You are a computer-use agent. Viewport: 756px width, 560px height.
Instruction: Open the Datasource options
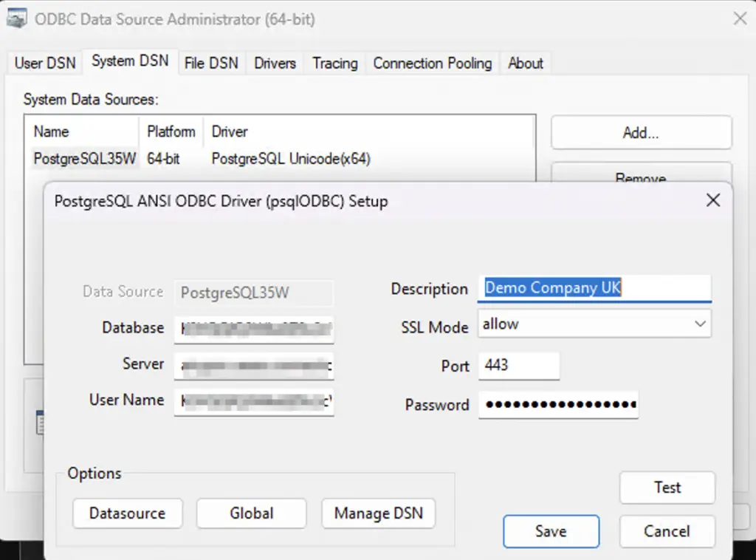(x=127, y=513)
